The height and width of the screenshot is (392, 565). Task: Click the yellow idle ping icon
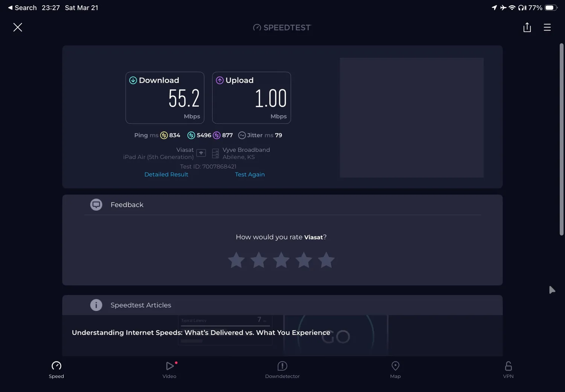(x=164, y=135)
